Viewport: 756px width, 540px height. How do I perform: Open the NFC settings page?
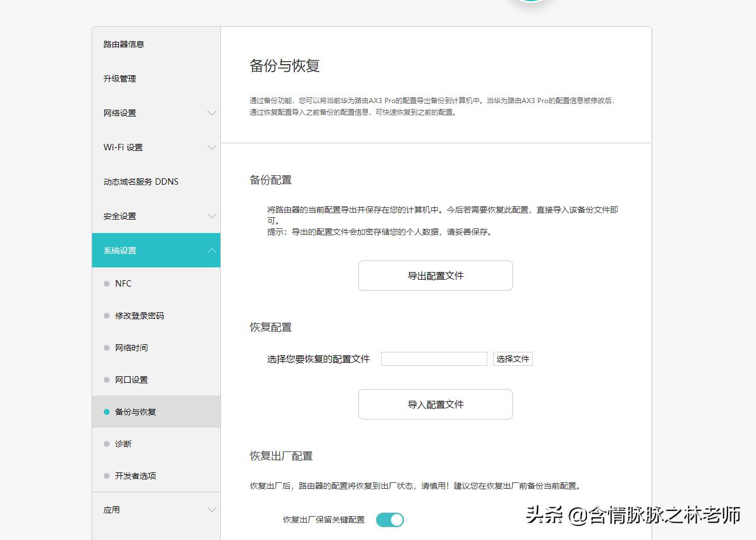click(x=124, y=284)
